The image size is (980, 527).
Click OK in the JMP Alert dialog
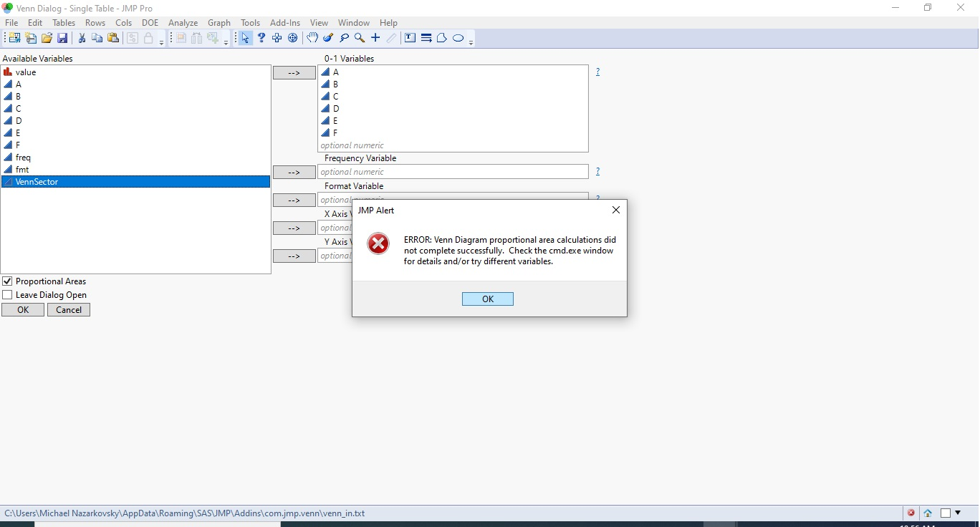coord(488,299)
